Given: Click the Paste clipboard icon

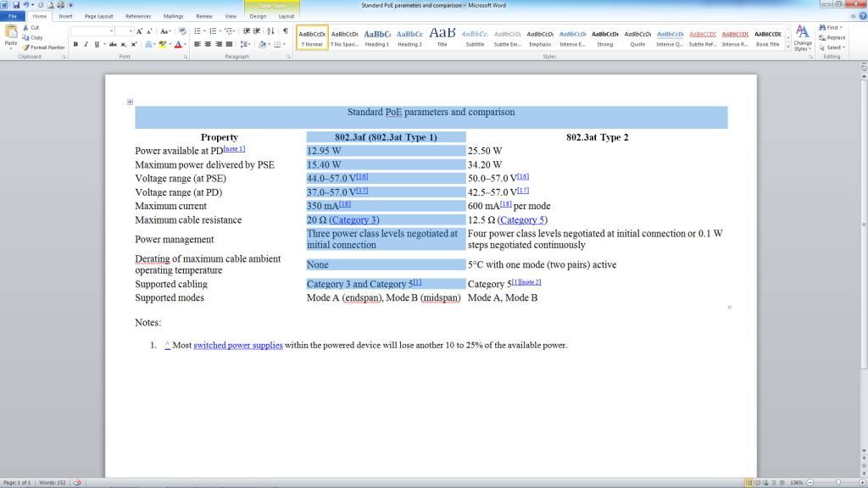Looking at the screenshot, I should 10,32.
